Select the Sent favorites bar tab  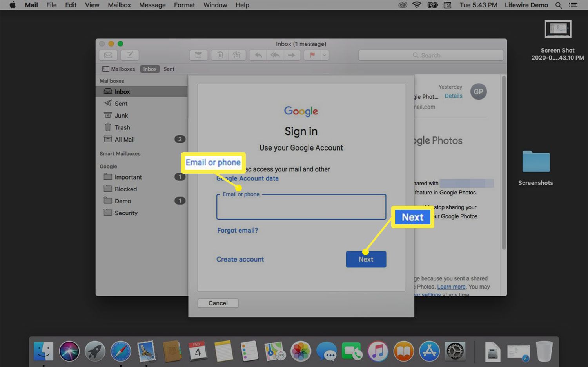click(x=169, y=69)
